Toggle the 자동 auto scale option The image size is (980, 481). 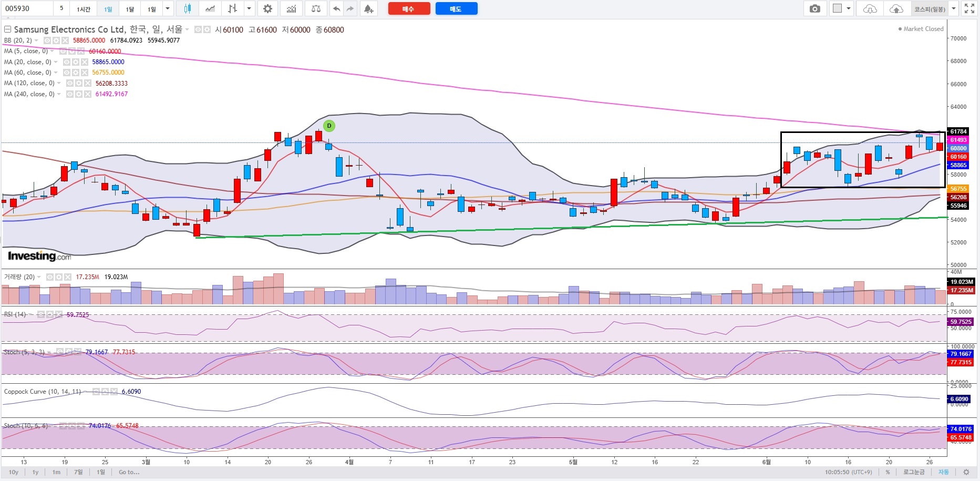(x=944, y=472)
